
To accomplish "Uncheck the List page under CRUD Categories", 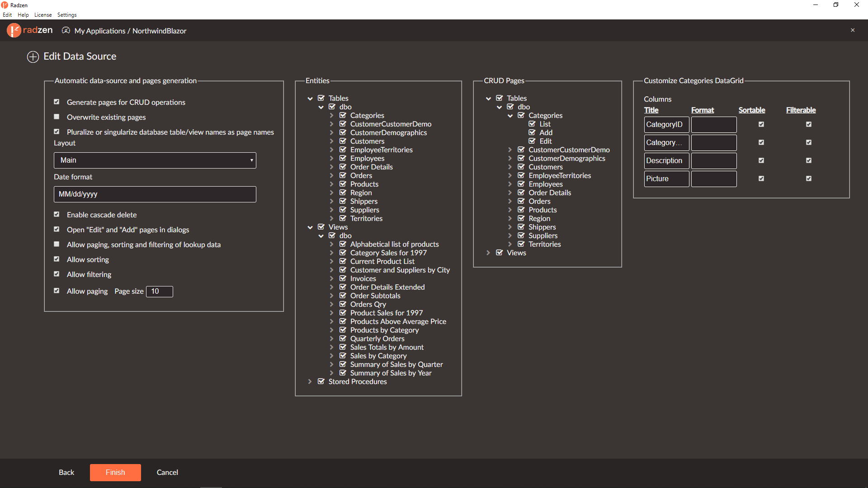I will coord(532,124).
